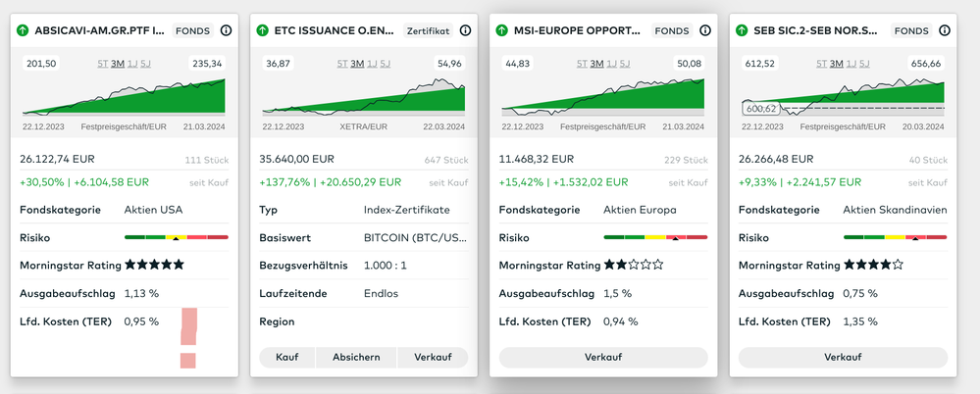Click the Morningstar star rating on SEB card
980x394 pixels.
[872, 265]
